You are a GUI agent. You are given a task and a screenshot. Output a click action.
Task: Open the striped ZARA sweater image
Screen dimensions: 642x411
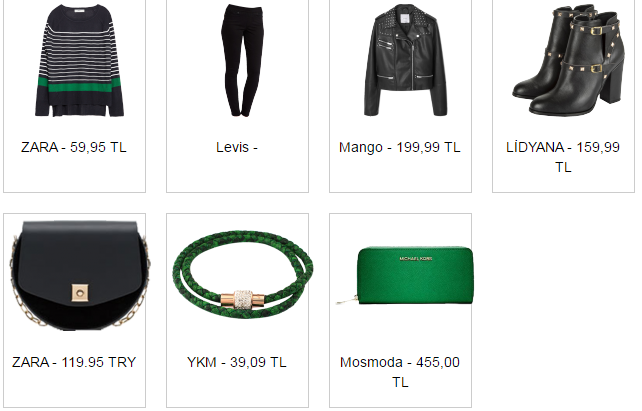tap(79, 61)
